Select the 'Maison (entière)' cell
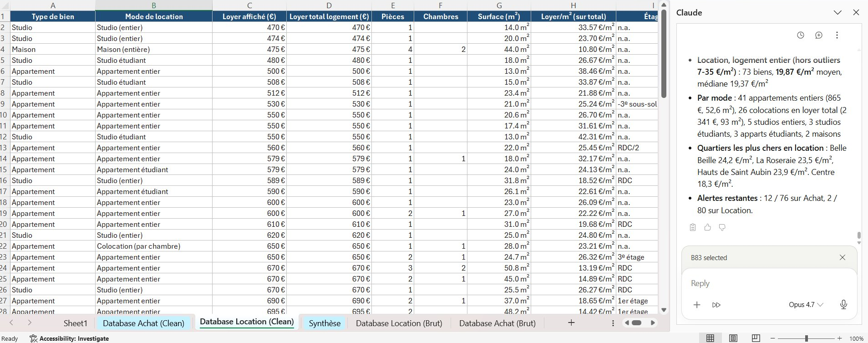 154,49
